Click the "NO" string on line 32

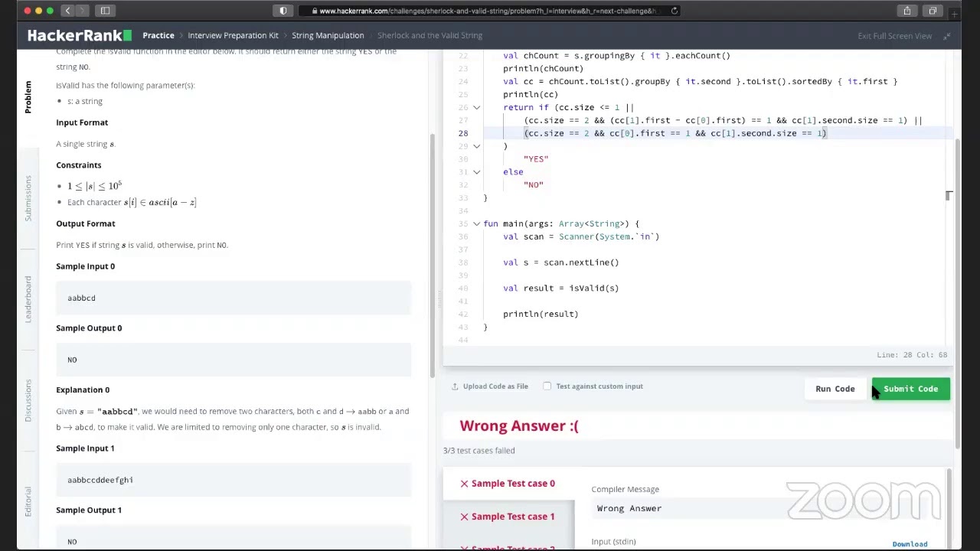click(534, 185)
